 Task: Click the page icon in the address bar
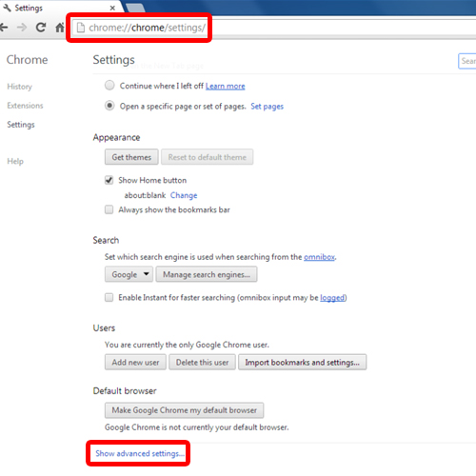click(x=81, y=28)
